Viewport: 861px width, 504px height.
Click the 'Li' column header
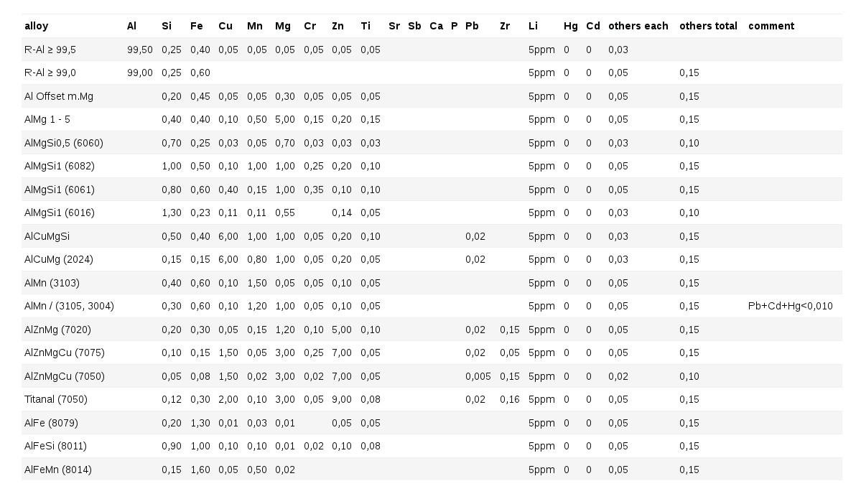tap(533, 26)
